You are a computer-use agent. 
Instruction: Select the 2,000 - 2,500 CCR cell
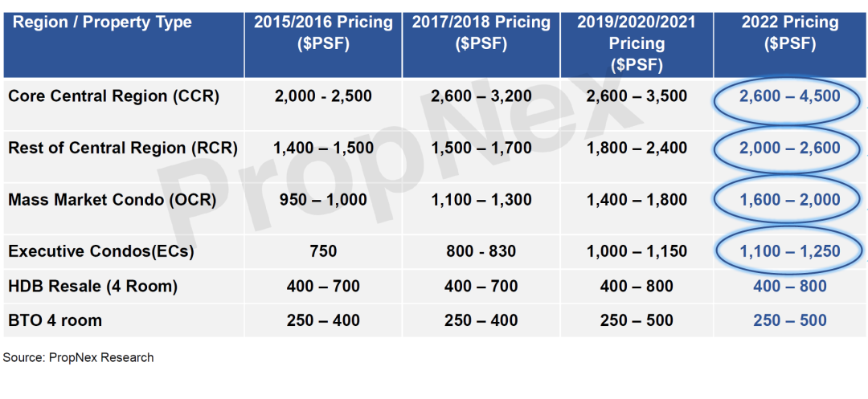323,96
